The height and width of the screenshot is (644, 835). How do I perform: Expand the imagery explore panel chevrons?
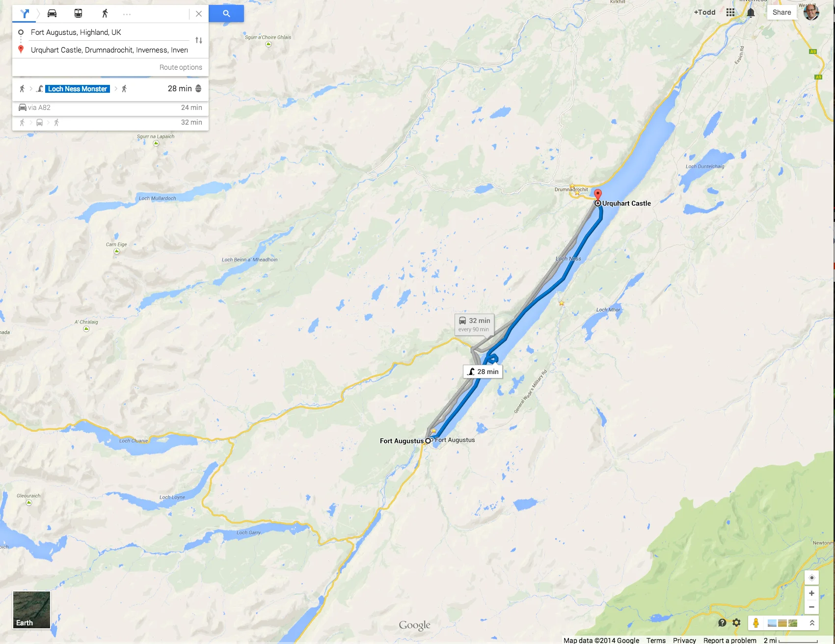click(x=812, y=623)
